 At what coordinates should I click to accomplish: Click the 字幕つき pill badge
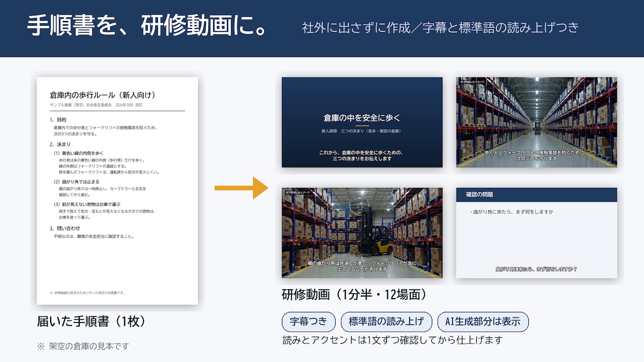[308, 322]
